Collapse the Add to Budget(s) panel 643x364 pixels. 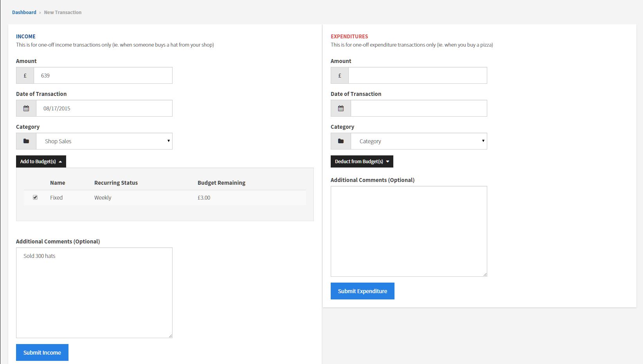point(41,162)
